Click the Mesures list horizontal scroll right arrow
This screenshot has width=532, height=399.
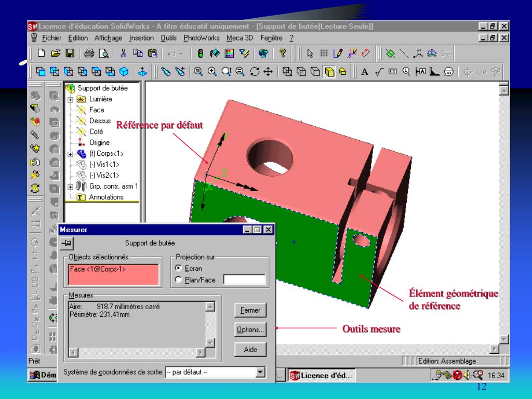[201, 353]
